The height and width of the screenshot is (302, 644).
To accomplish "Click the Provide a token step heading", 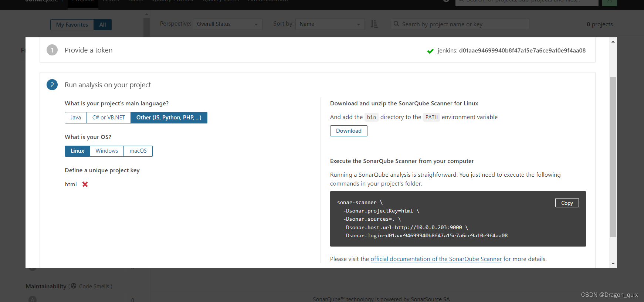I will pyautogui.click(x=89, y=50).
